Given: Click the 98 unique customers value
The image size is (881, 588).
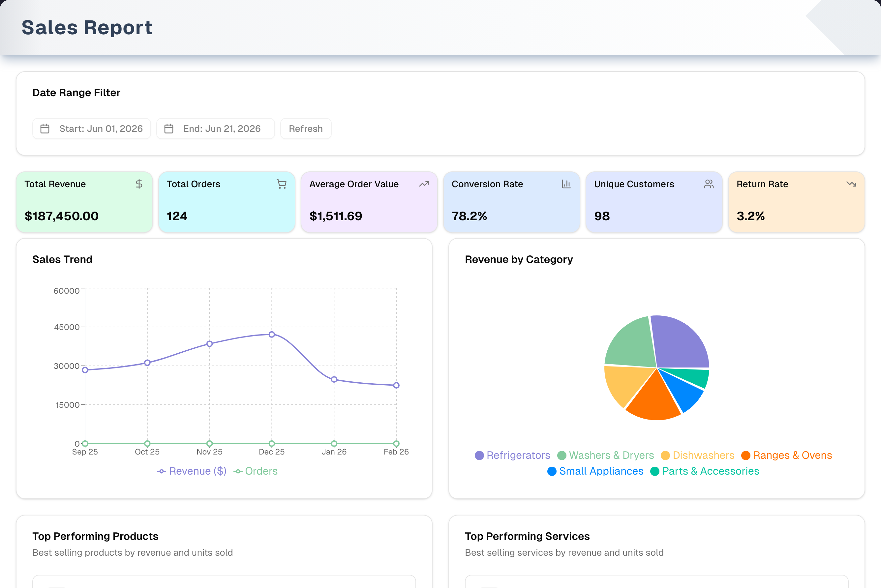Looking at the screenshot, I should pyautogui.click(x=602, y=216).
